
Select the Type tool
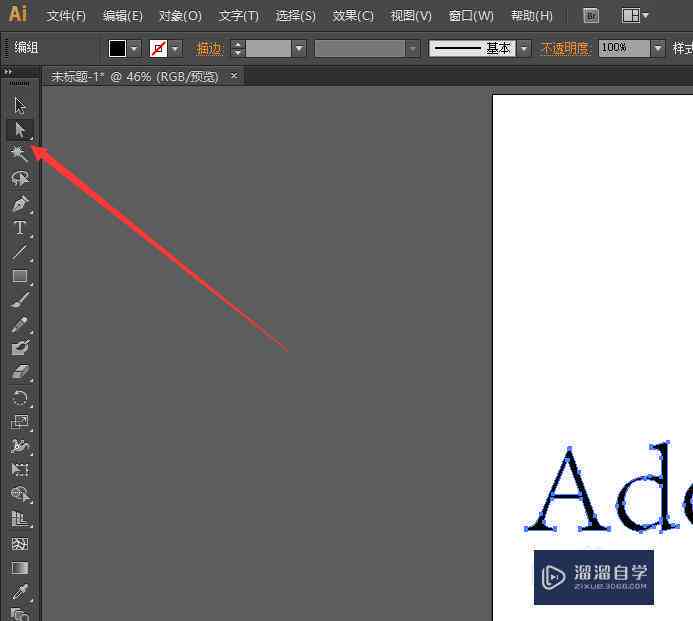tap(20, 228)
